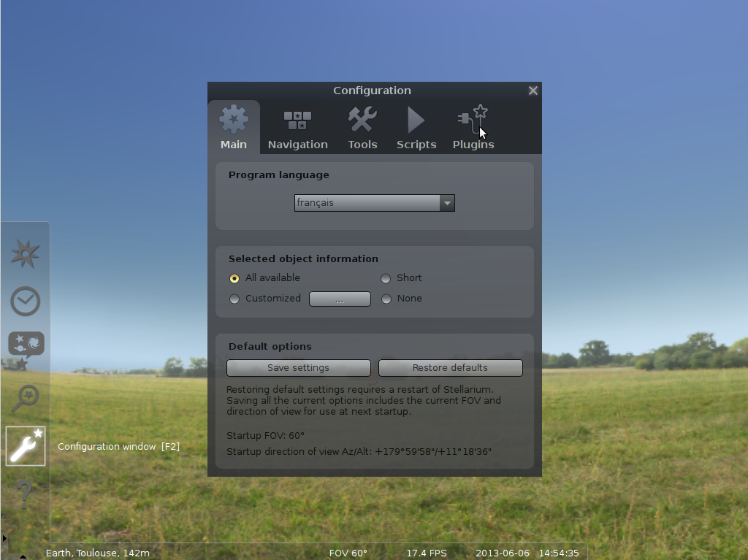Open the Tools tab

pyautogui.click(x=362, y=127)
